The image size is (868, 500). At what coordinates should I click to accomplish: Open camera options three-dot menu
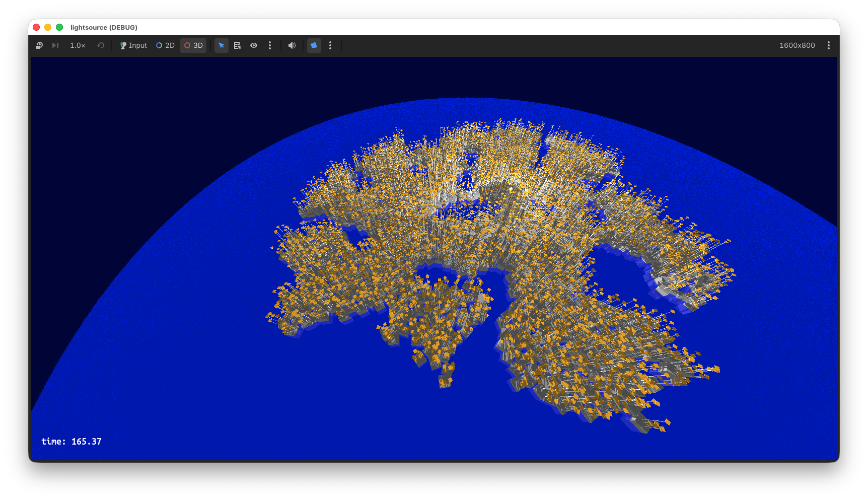[330, 45]
